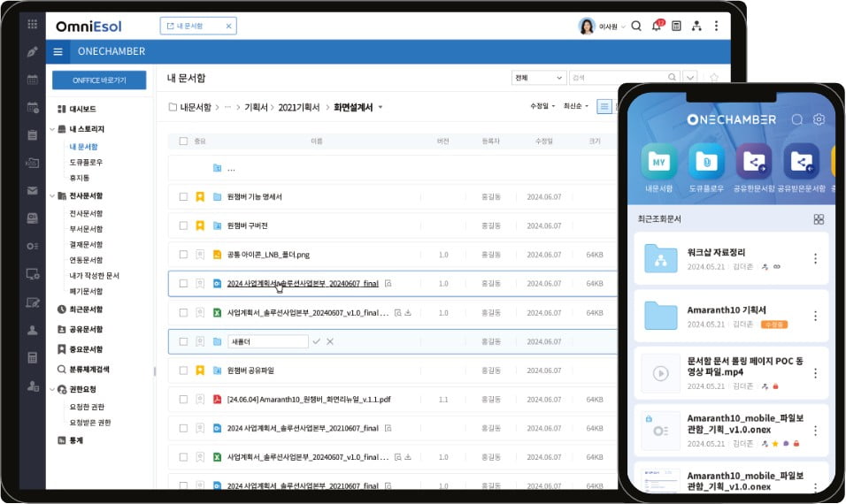Tap 공유한문서함 icon on mobile
The width and height of the screenshot is (846, 504).
[754, 161]
